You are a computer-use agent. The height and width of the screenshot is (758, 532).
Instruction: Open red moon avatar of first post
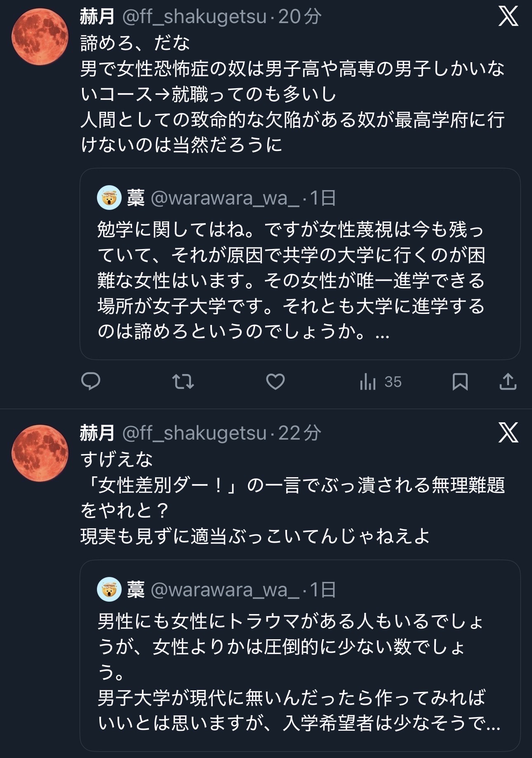(x=40, y=37)
